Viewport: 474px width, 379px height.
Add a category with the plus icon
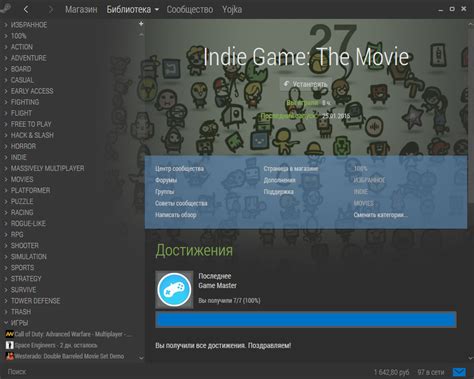(x=141, y=24)
